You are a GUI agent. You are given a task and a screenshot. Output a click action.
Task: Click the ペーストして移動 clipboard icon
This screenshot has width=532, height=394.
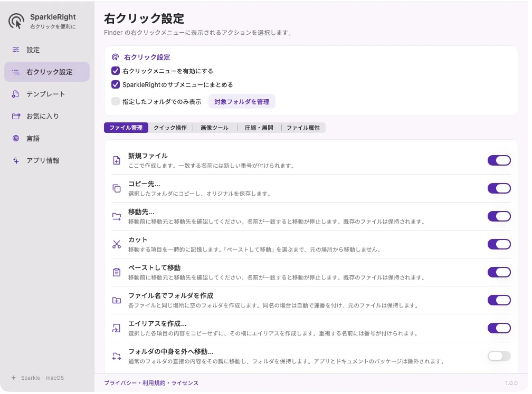[x=116, y=272]
